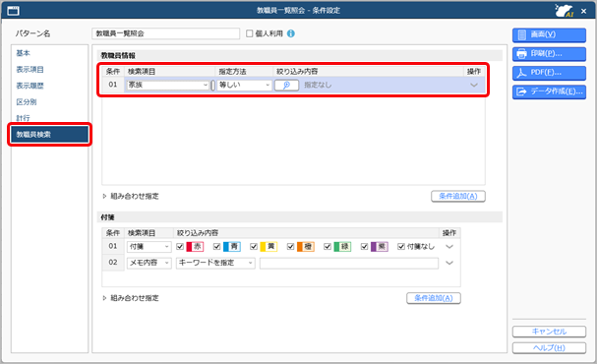Click the 検索項目 column header in 教職員情報
Screen dimensions: 597x364
pyautogui.click(x=142, y=72)
